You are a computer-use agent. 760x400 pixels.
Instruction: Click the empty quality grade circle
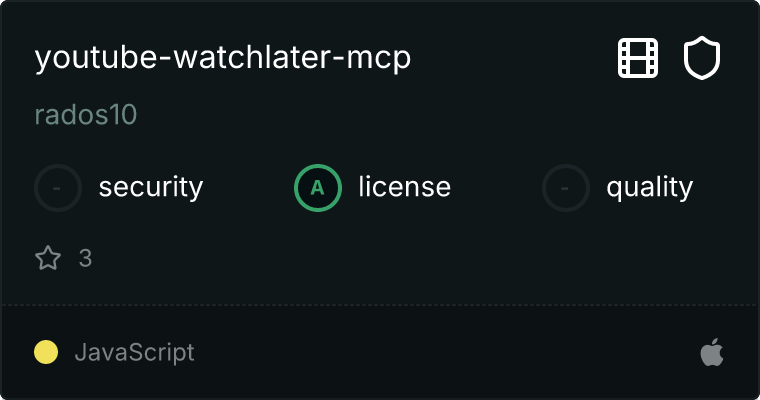(566, 188)
